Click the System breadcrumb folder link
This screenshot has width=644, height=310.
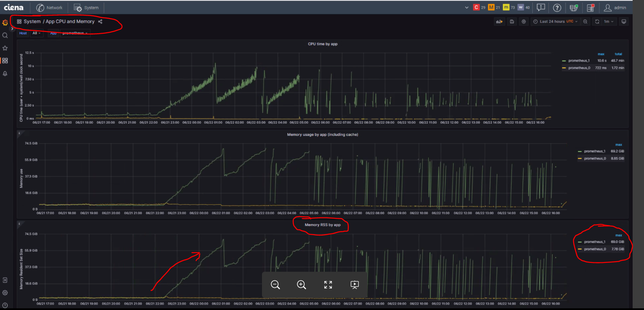pyautogui.click(x=32, y=21)
